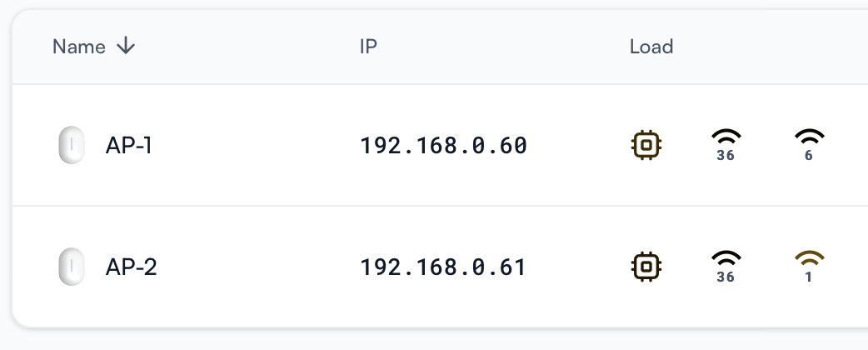Open the AP-1 device name
Image resolution: width=868 pixels, height=350 pixels.
[x=128, y=146]
